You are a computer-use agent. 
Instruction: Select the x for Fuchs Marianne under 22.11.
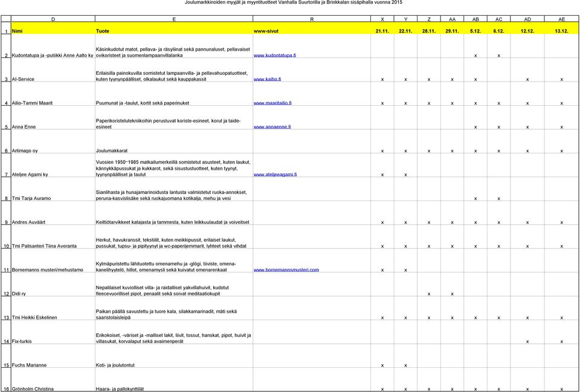(405, 366)
